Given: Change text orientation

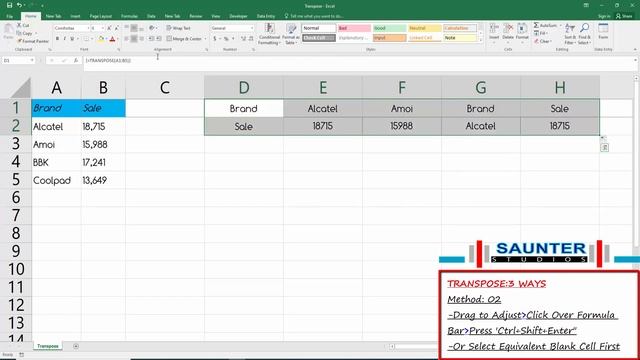Looking at the screenshot, I should 151,28.
